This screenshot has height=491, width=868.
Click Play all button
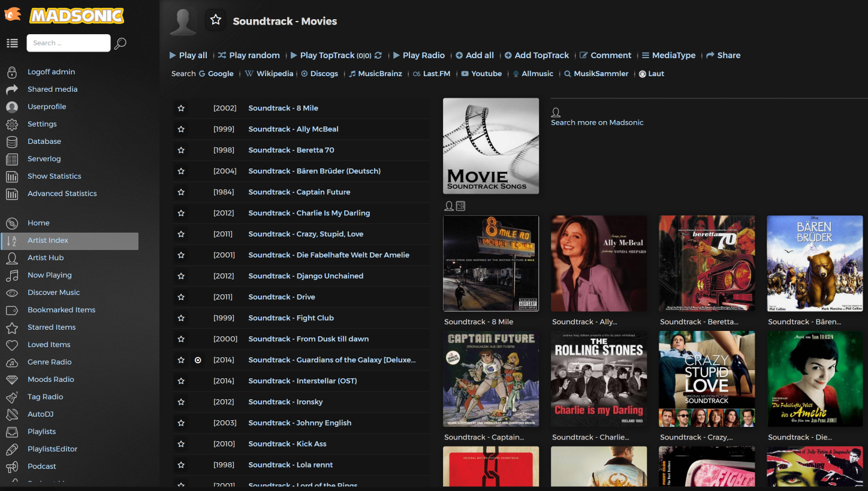(x=188, y=55)
